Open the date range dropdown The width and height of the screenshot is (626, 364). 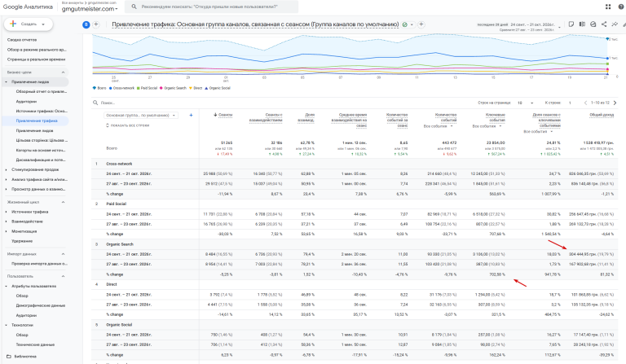[x=559, y=27]
